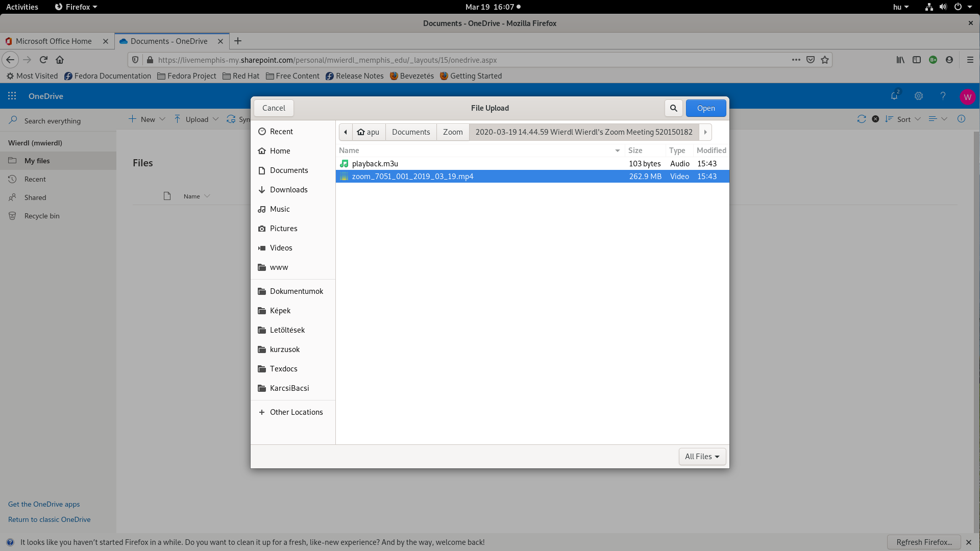Open Recycle bin in OneDrive sidebar
Screen dimensions: 980x551
[x=58, y=216]
